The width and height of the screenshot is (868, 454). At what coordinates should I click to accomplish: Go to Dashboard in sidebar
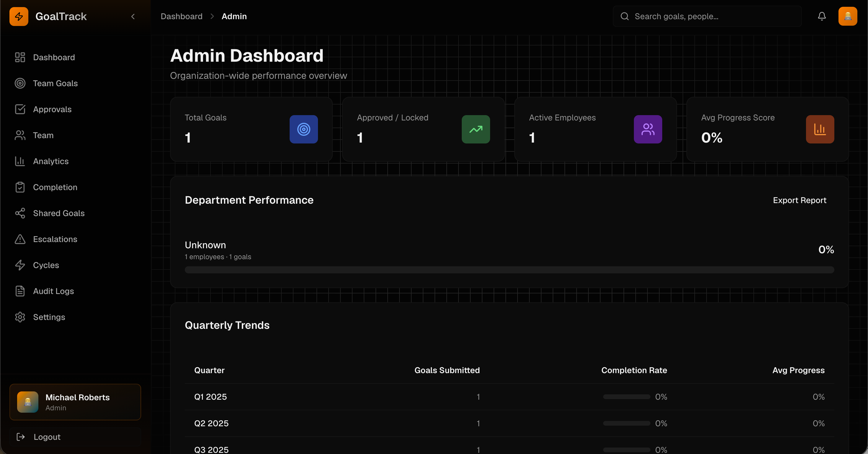75,57
